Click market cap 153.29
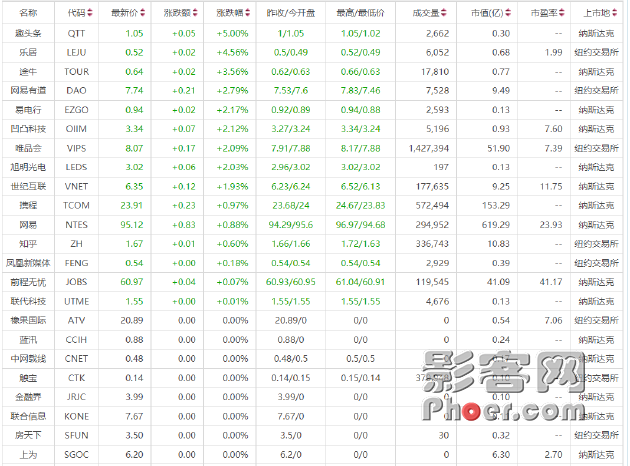This screenshot has width=630, height=466. pos(496,206)
